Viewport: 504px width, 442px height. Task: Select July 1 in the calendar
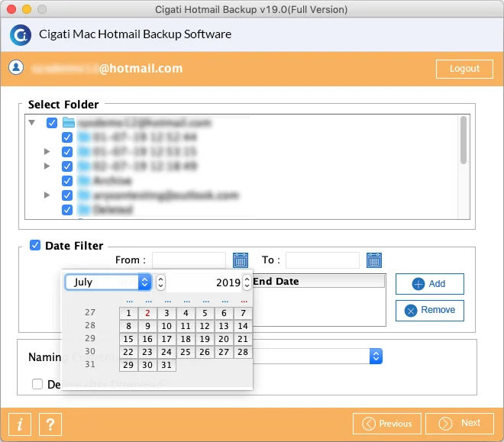coord(128,313)
